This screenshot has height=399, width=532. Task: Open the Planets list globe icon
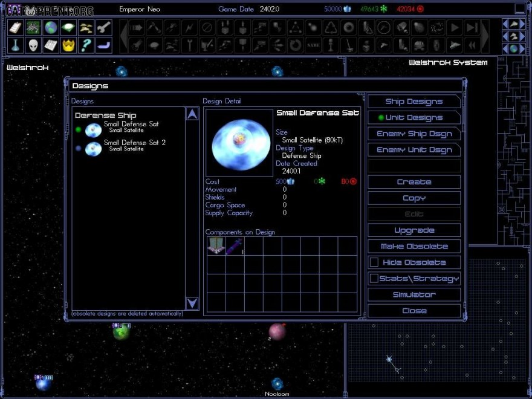pos(51,27)
